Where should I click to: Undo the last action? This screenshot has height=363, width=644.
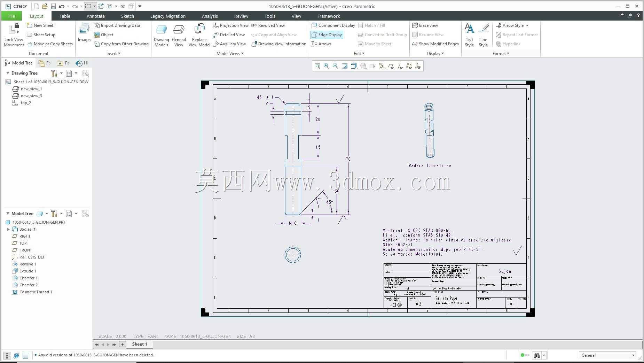62,6
